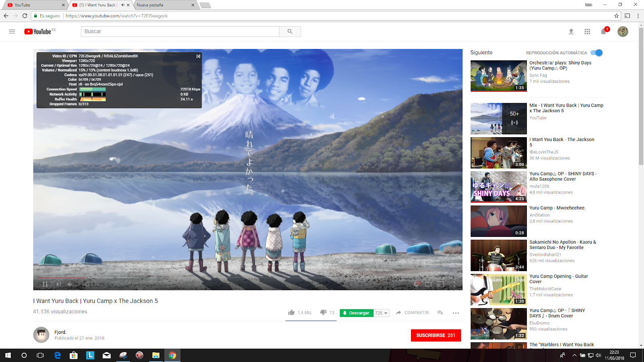Open the notifications bell
Viewport: 644px width, 362px height.
tap(604, 31)
